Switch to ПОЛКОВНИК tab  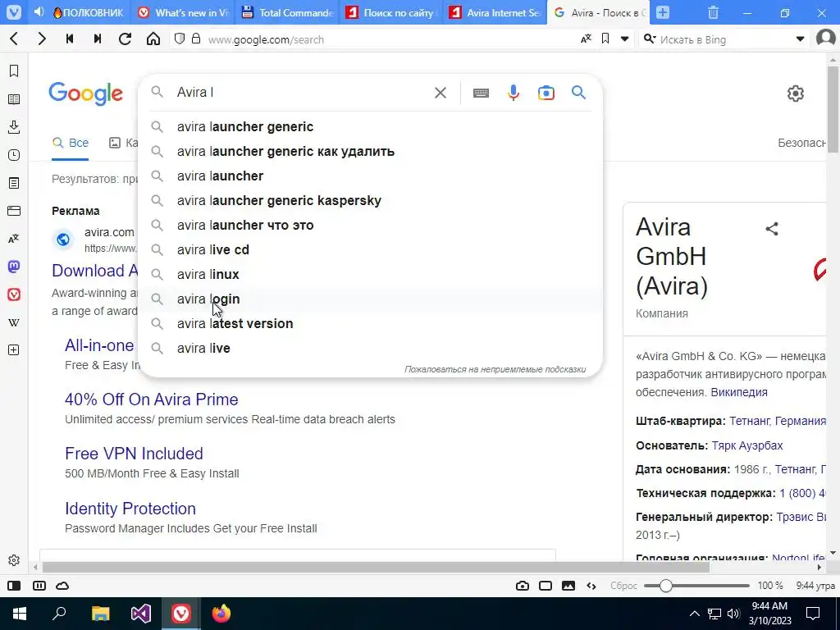click(x=89, y=12)
